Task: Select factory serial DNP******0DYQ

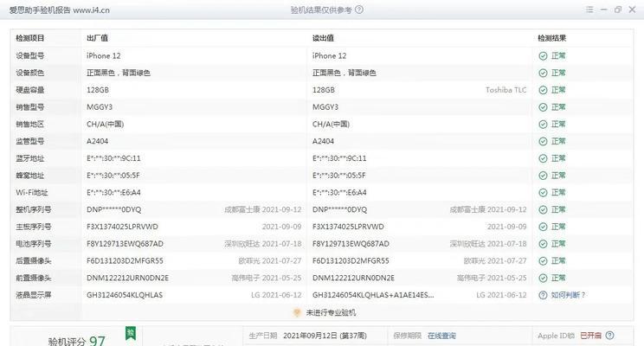Action: click(x=113, y=209)
